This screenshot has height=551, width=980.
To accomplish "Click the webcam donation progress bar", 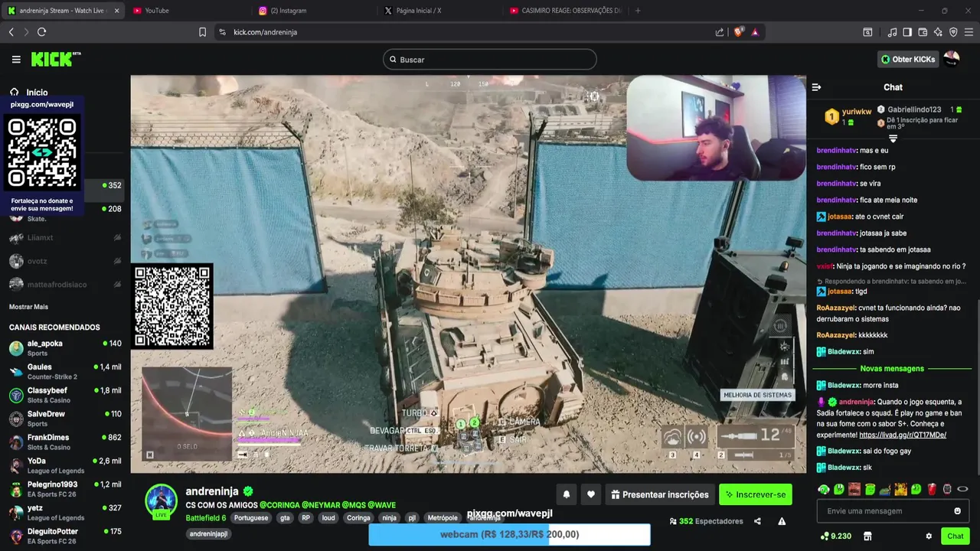I will tap(509, 534).
